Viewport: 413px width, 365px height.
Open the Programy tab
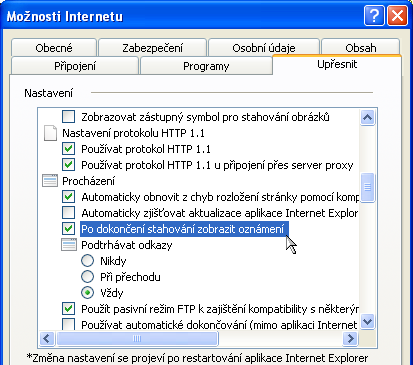206,66
